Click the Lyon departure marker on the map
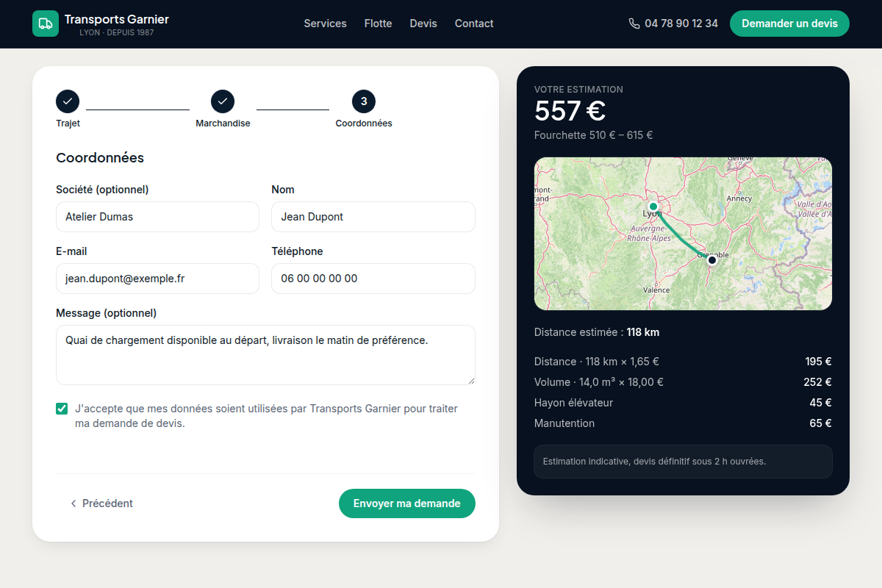The height and width of the screenshot is (588, 882). (x=653, y=207)
